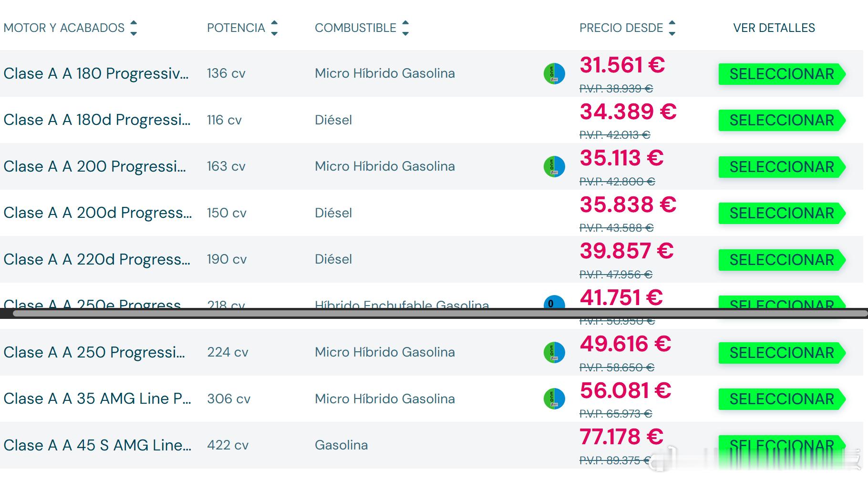Choose Seleccionar on the A 200d row

coord(781,214)
